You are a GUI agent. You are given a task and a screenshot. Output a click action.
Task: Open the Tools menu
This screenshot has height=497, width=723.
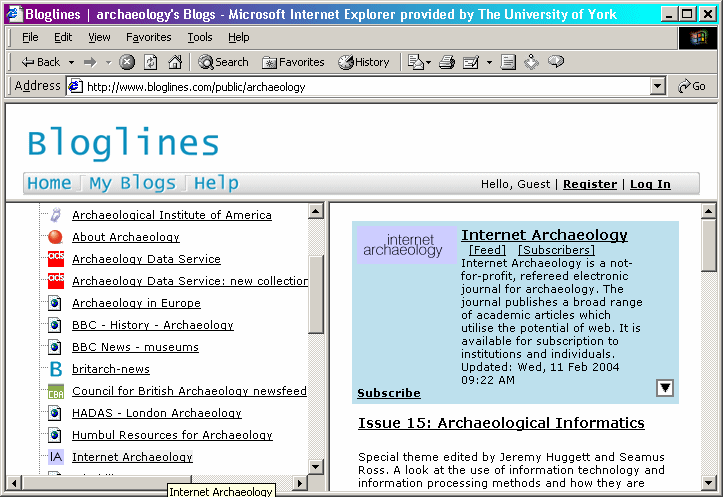[x=200, y=37]
